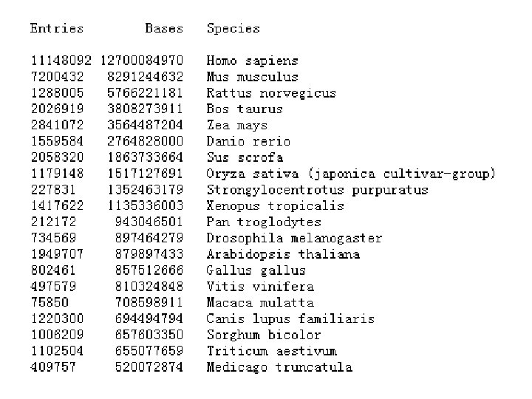Select the Arabidopsis thaliana entry
532x399 pixels.
click(x=283, y=254)
